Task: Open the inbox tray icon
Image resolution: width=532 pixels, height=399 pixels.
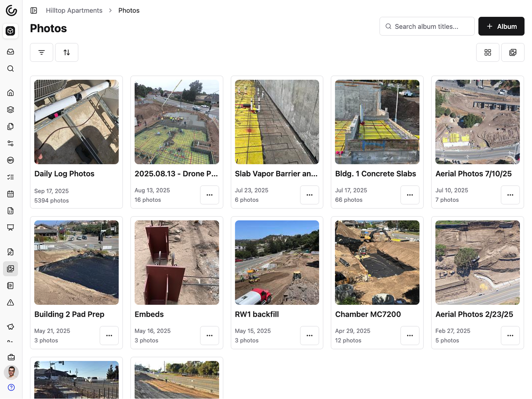Action: click(x=10, y=52)
